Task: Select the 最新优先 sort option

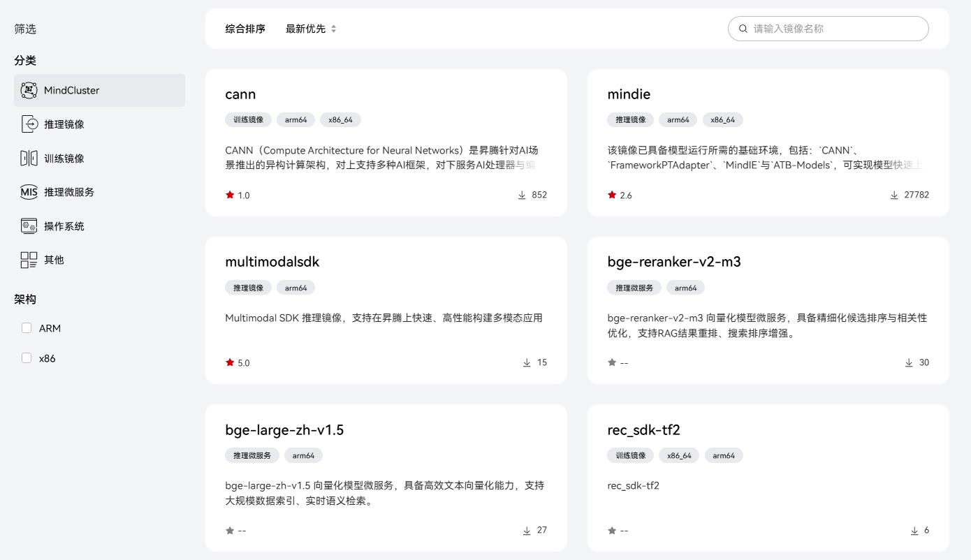Action: 305,29
